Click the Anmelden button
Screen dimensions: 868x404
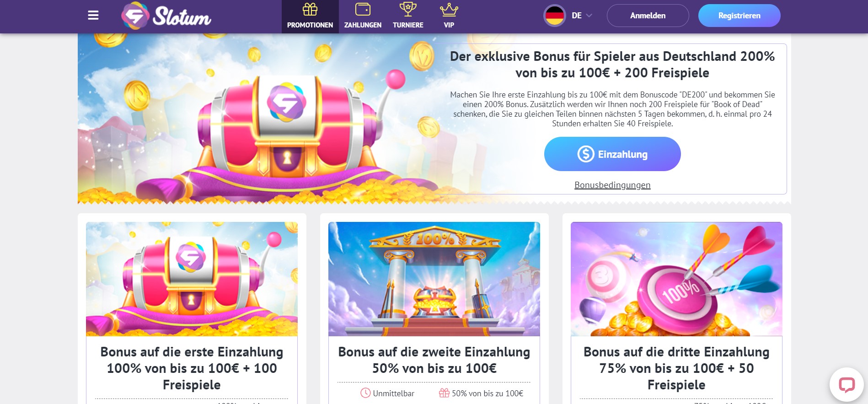648,16
